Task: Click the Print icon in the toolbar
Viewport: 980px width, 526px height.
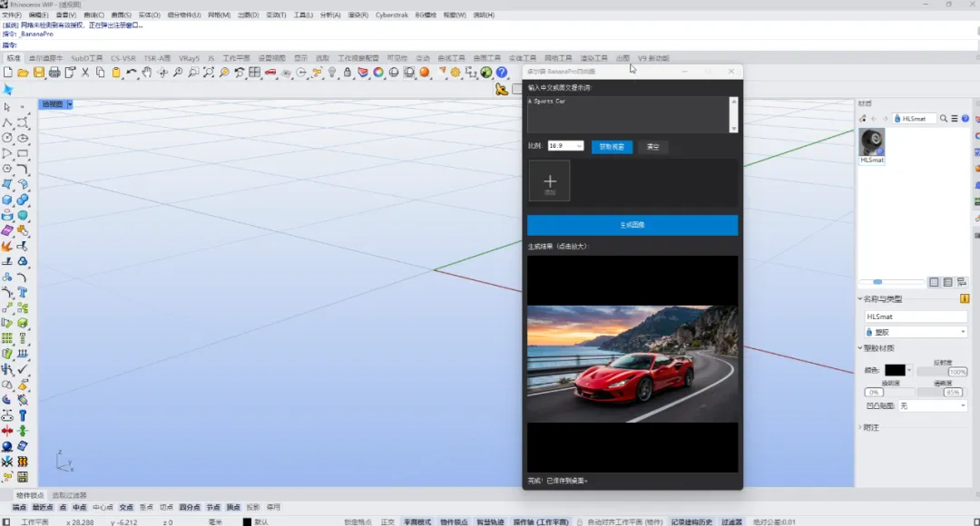Action: pos(54,73)
